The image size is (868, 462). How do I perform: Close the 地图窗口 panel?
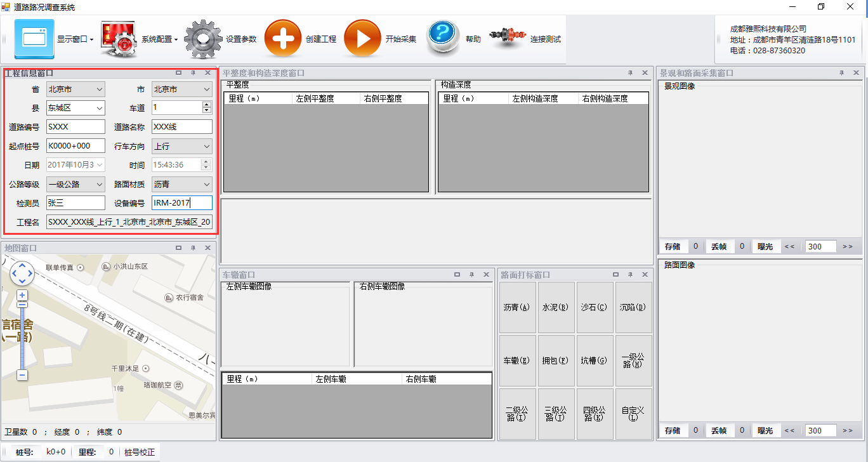(207, 248)
